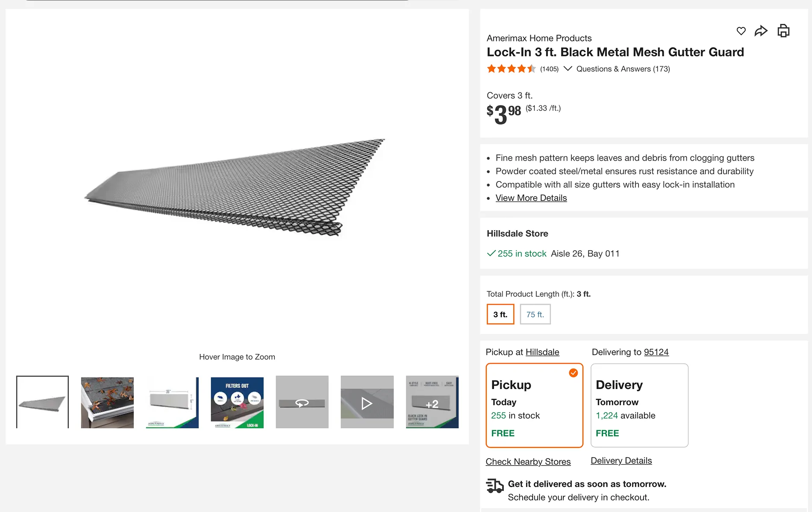Select the 3 ft. length option
Image resolution: width=812 pixels, height=512 pixels.
click(500, 314)
